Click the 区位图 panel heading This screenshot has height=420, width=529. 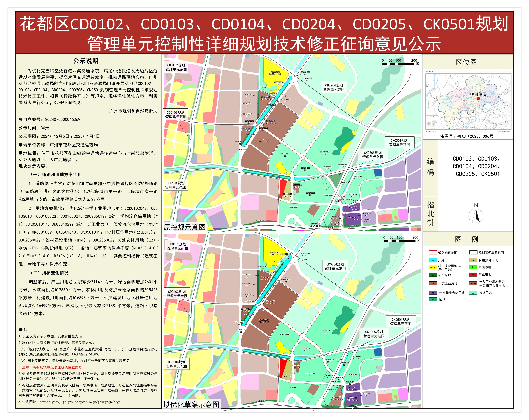pyautogui.click(x=466, y=62)
